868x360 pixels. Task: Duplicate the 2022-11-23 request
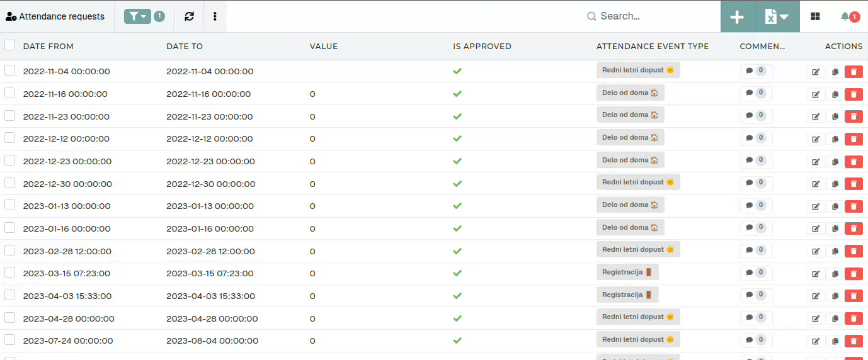[835, 116]
